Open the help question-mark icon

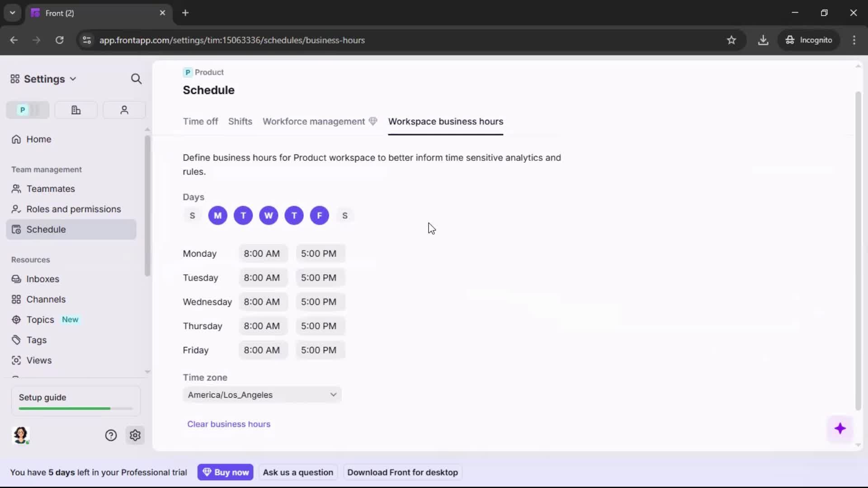pyautogui.click(x=111, y=435)
